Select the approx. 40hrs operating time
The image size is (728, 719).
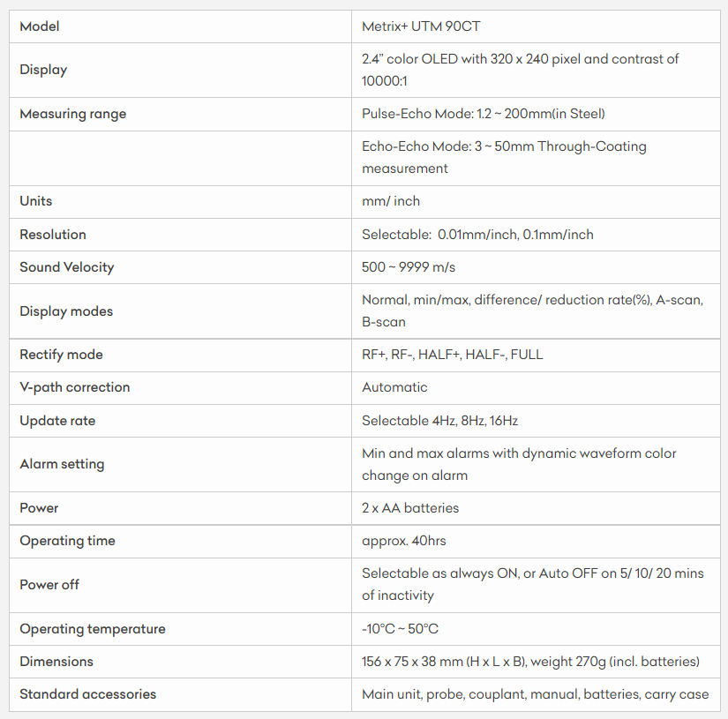(x=404, y=541)
